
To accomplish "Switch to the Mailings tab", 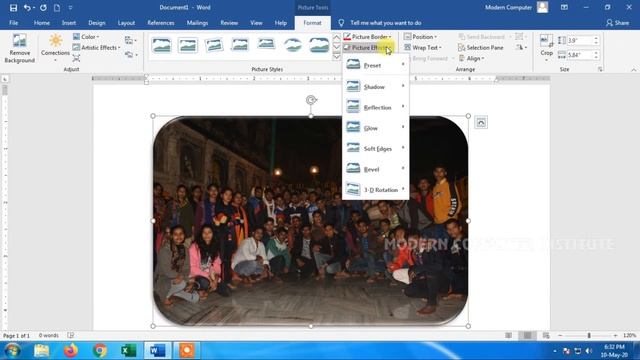I will (197, 23).
